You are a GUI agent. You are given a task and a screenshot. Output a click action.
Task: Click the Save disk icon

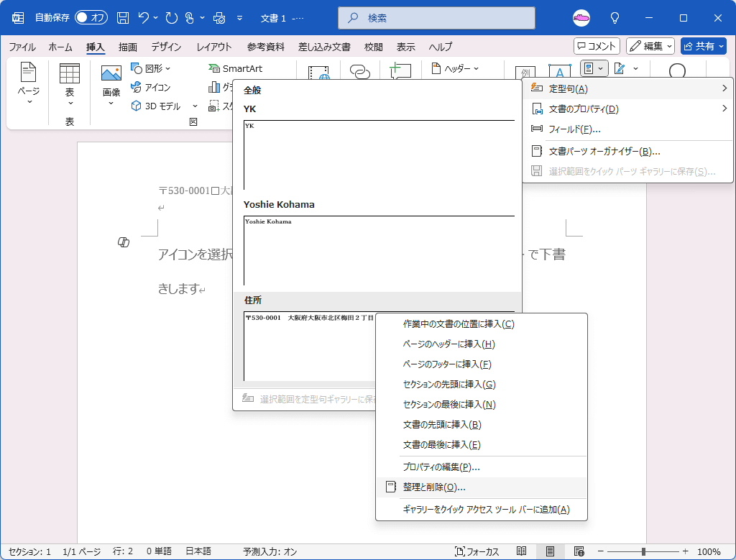123,18
